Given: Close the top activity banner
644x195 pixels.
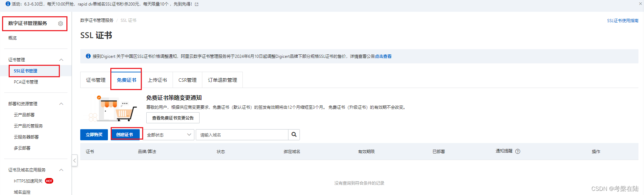Looking at the screenshot, I should pos(640,4).
